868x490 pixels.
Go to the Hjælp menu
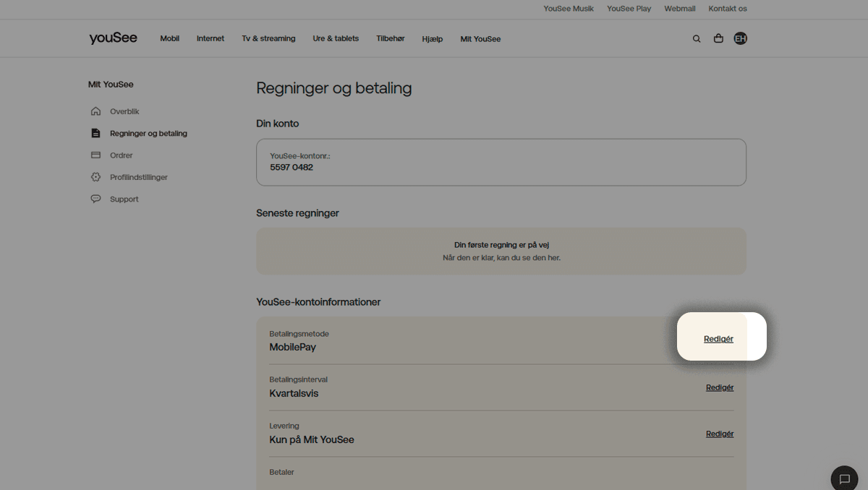point(432,39)
